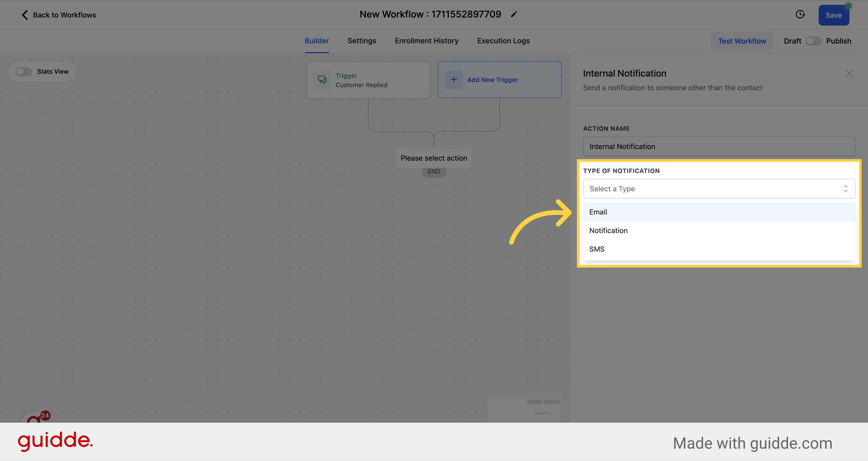Select SMS notification type option
868x461 pixels.
597,249
